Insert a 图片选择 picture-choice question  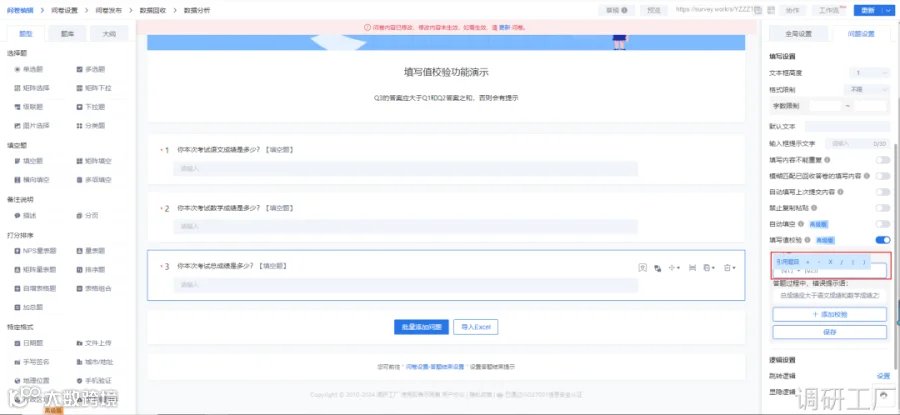[32, 125]
